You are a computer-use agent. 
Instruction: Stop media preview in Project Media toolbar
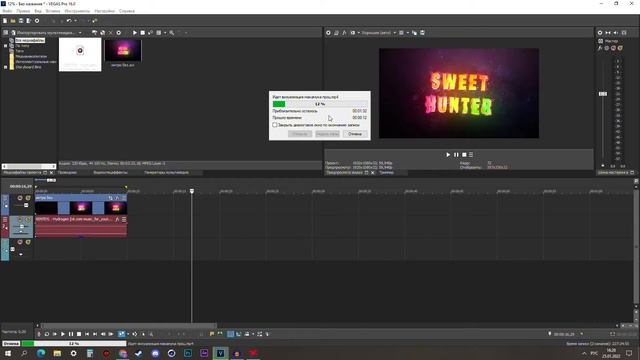[142, 33]
